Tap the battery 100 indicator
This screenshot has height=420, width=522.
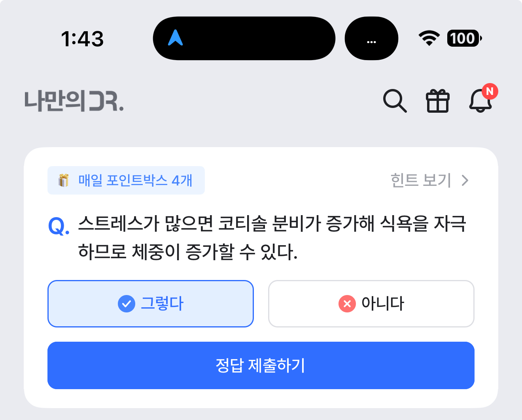(x=464, y=38)
